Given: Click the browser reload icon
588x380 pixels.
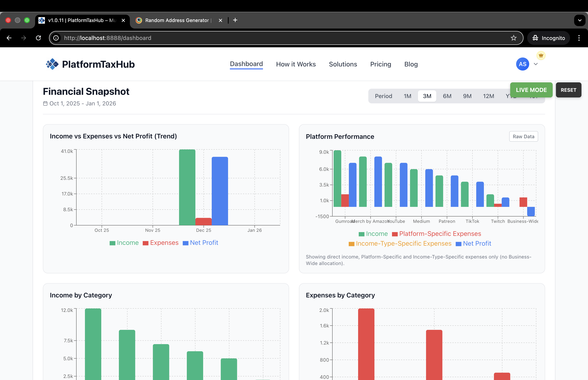Looking at the screenshot, I should click(x=39, y=38).
